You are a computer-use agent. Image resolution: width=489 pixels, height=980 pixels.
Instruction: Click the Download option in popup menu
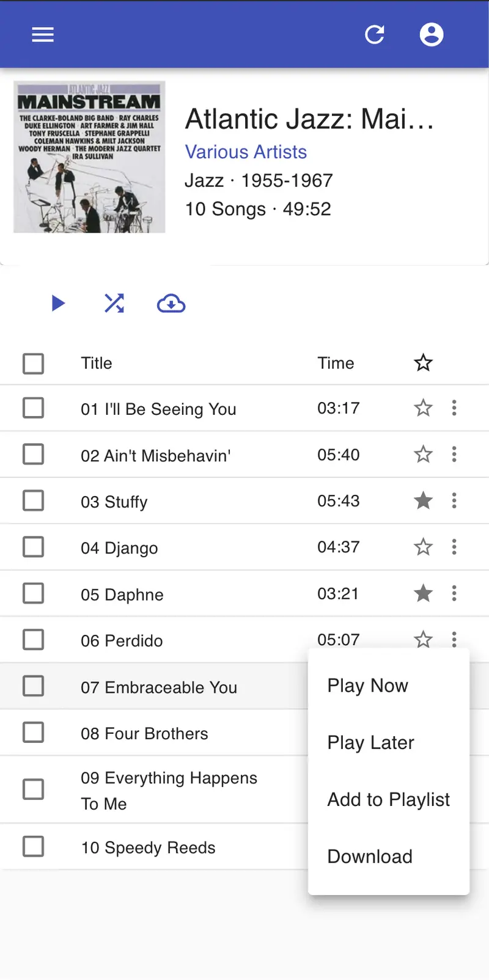(x=370, y=857)
